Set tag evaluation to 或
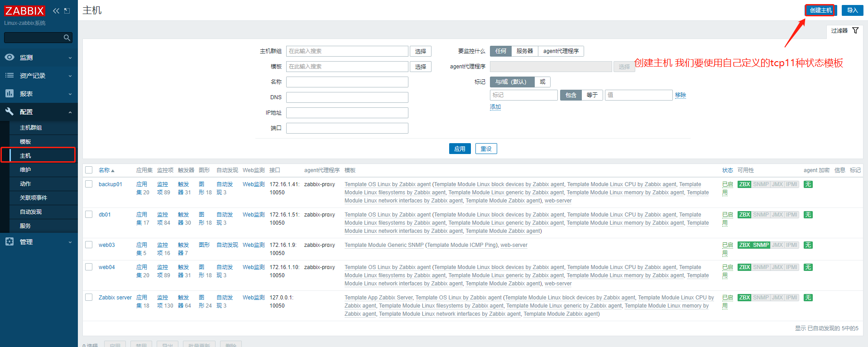This screenshot has height=347, width=868. [x=542, y=82]
